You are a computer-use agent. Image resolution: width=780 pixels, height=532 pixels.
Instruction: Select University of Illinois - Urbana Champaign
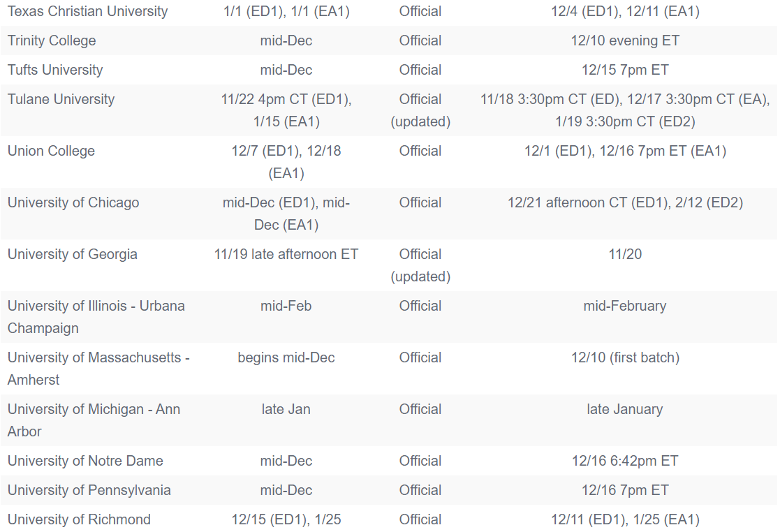pyautogui.click(x=96, y=317)
